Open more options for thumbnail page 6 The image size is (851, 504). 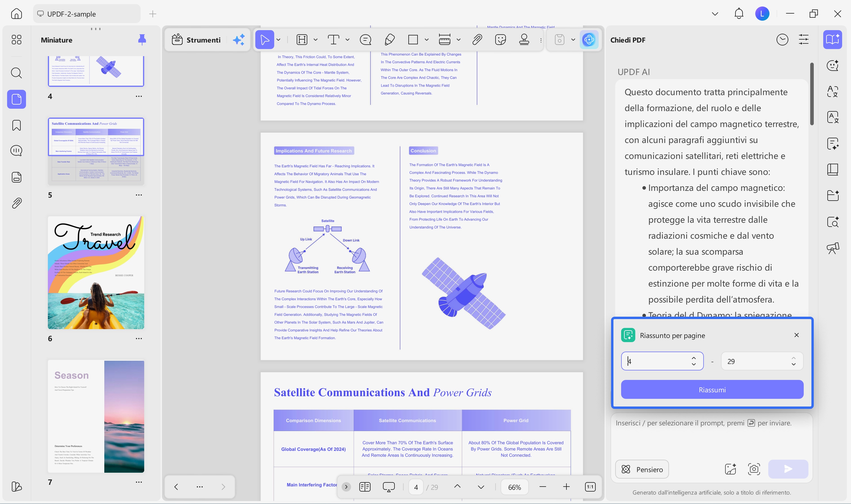coord(139,339)
